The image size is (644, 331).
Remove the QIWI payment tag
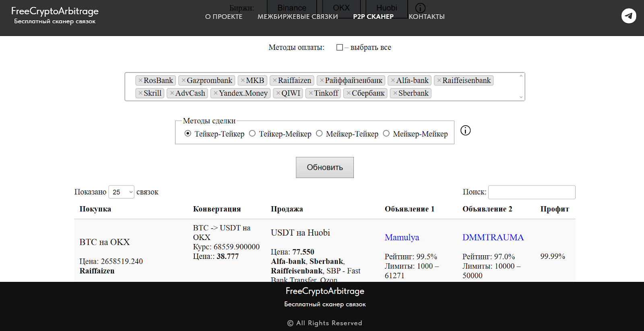[x=278, y=93]
